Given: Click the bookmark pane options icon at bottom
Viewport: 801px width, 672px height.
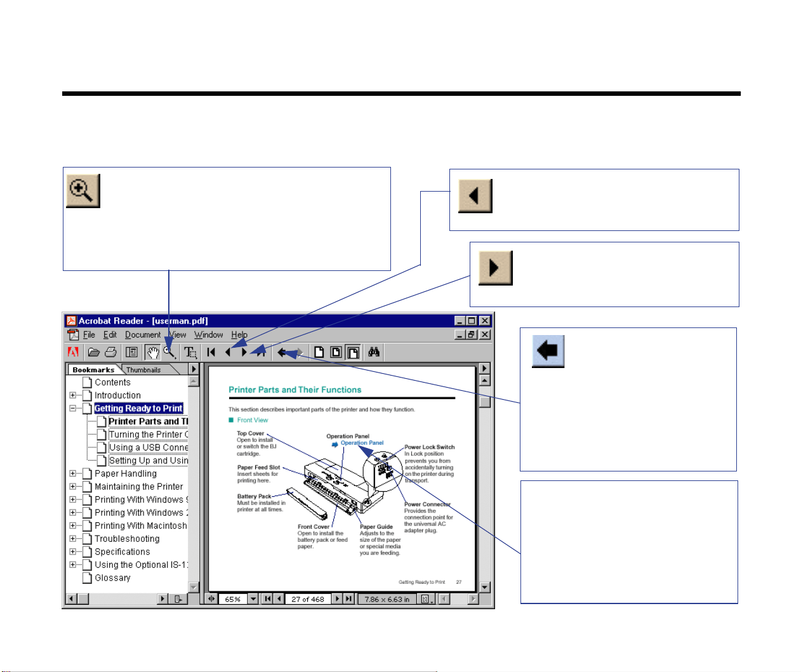Looking at the screenshot, I should point(178,598).
